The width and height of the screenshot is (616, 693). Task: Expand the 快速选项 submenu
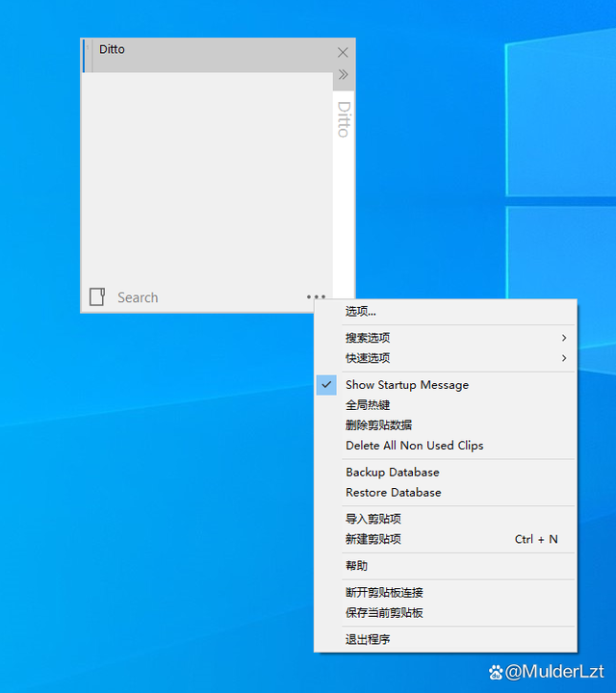point(445,358)
